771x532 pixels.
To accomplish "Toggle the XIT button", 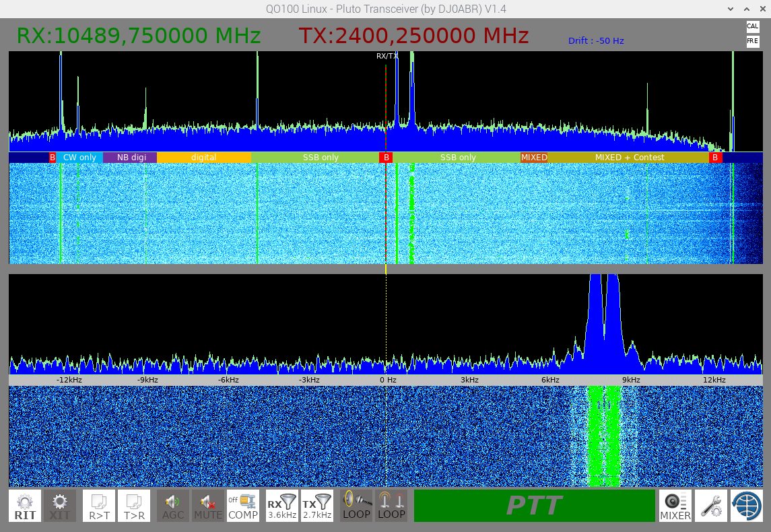I will tap(60, 506).
